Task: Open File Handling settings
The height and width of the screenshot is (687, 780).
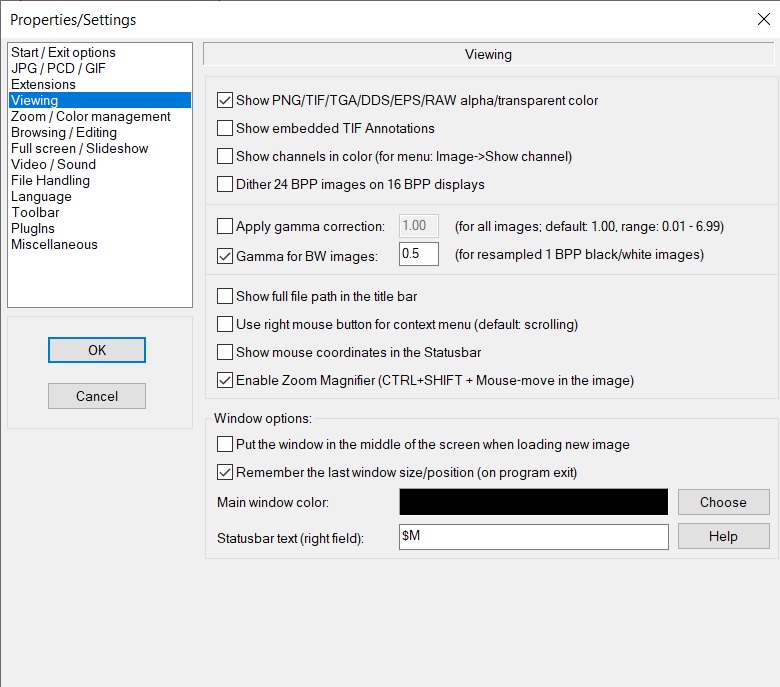Action: tap(99, 180)
